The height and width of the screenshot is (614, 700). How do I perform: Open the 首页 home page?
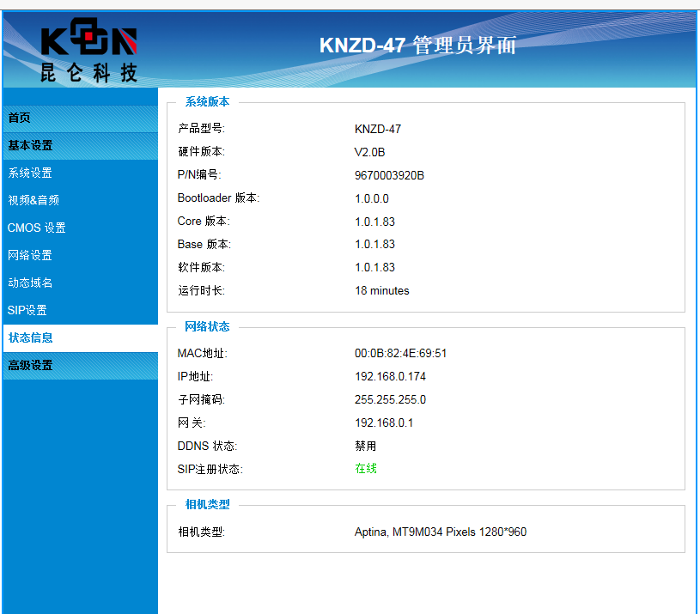20,118
